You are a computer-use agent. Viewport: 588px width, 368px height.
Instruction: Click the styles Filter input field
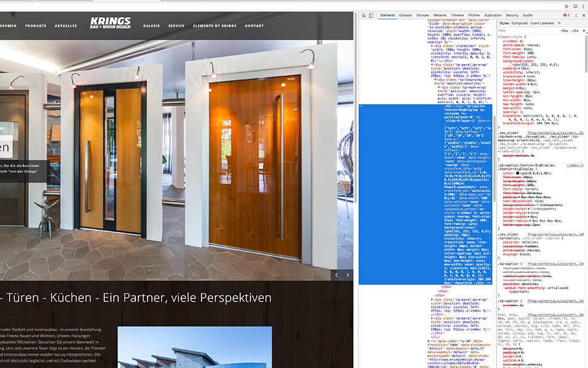point(527,31)
